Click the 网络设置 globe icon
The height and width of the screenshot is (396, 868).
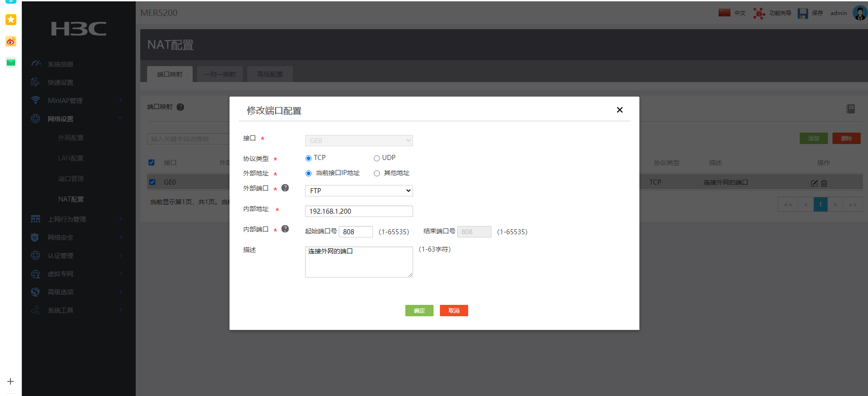[36, 118]
